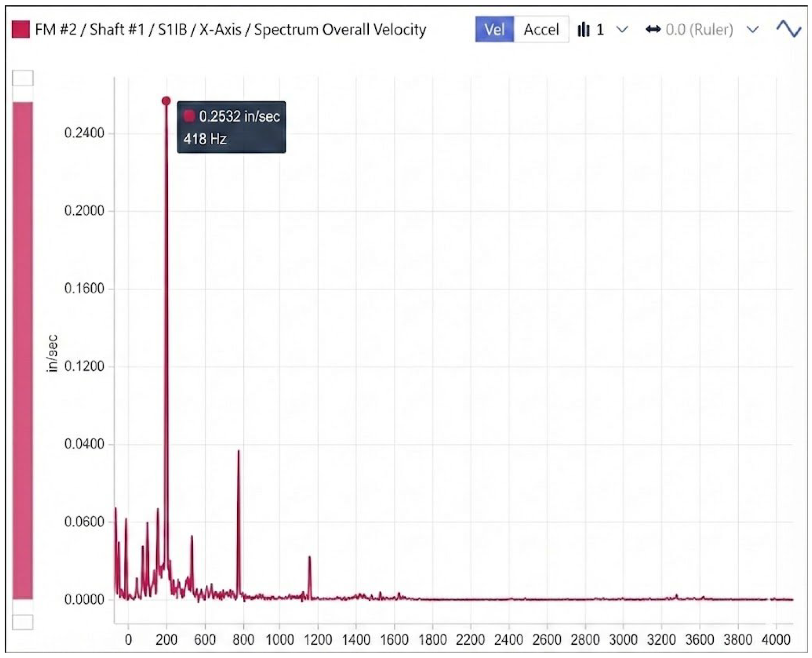The image size is (812, 658).
Task: Click the chart title Spectrum Overall Velocity
Action: 340,29
